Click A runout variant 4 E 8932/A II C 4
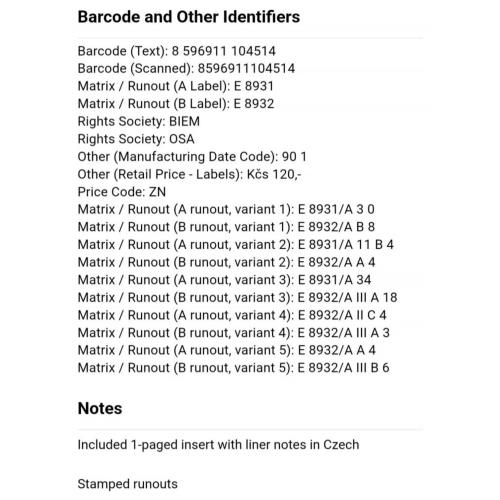This screenshot has width=500, height=500. coord(232,315)
